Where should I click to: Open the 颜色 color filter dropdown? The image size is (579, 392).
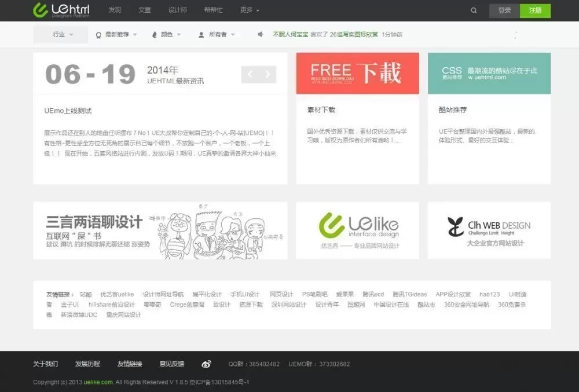point(167,35)
